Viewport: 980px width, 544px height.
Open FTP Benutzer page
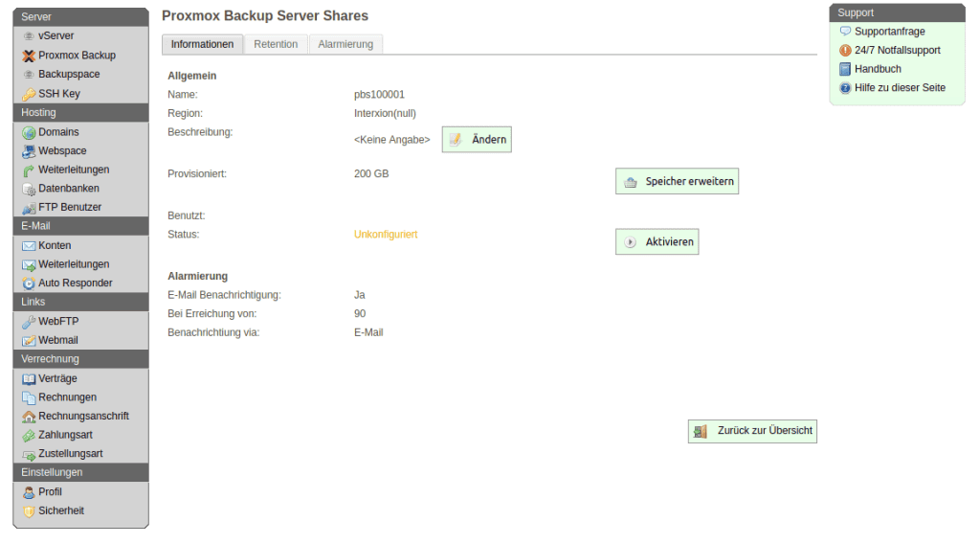[x=70, y=207]
